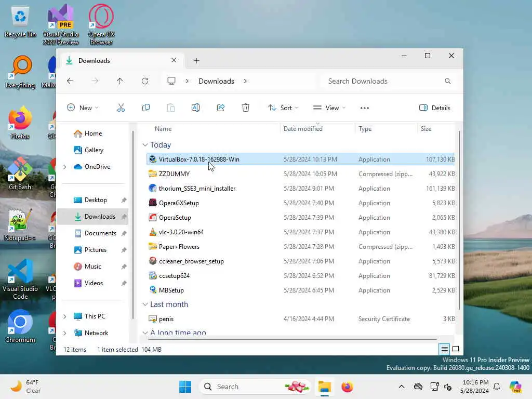Click the Cut scissors icon in toolbar
This screenshot has height=399, width=532.
121,108
